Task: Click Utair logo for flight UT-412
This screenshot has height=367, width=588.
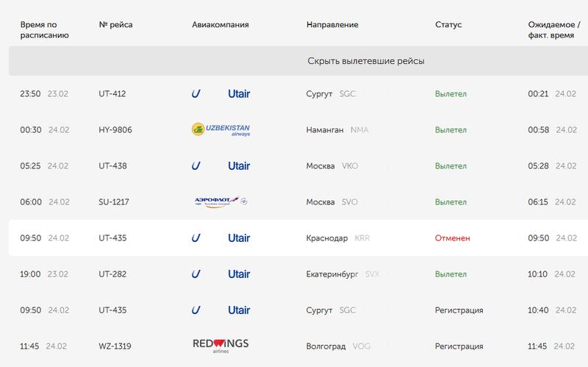Action: pyautogui.click(x=220, y=94)
